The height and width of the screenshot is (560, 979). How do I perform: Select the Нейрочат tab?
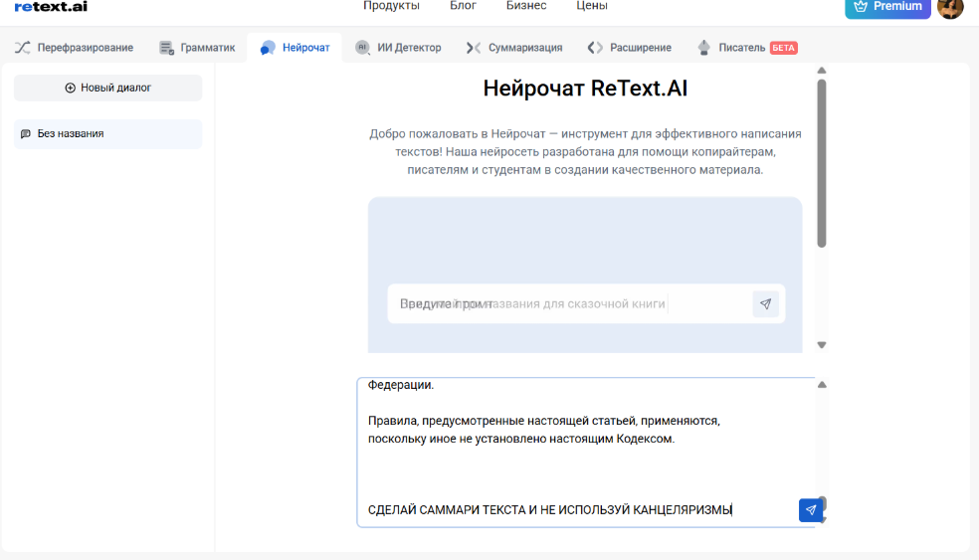(x=295, y=47)
